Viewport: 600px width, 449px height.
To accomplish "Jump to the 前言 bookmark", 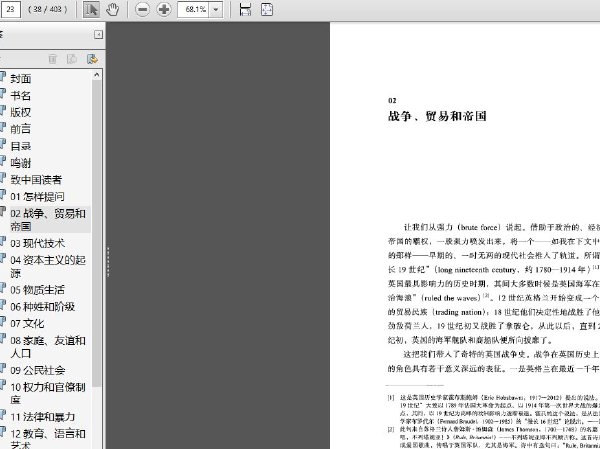I will tap(21, 129).
